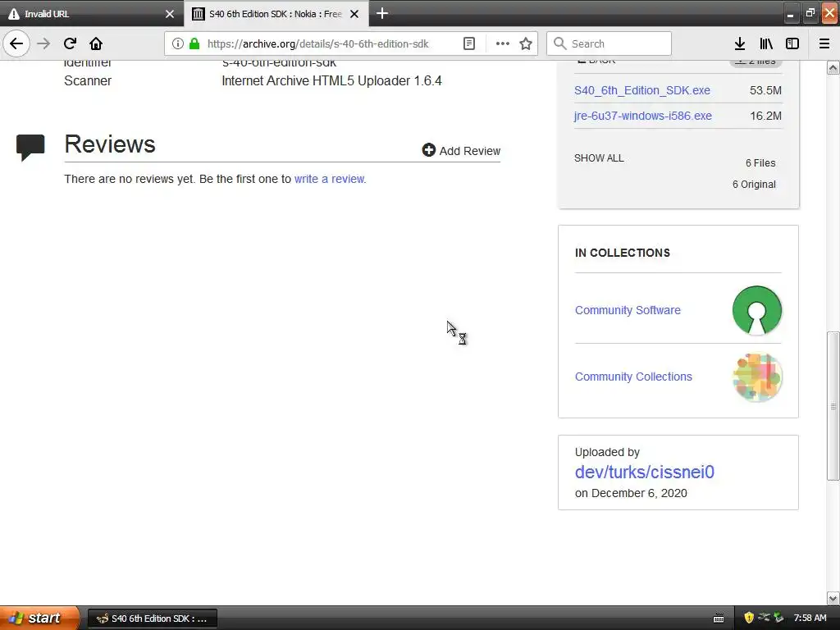Download S40_6th_Edition_SDK.exe
Image resolution: width=840 pixels, height=630 pixels.
pos(641,90)
